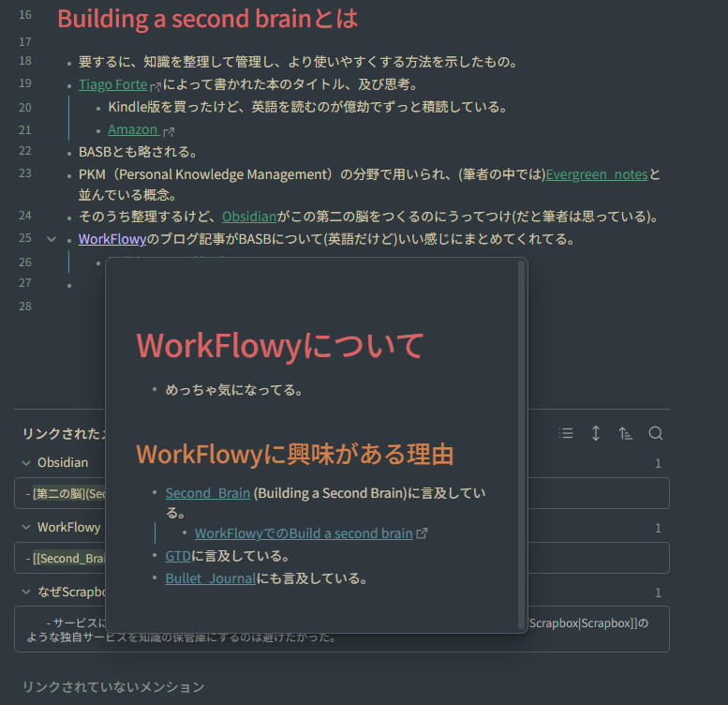Click the 要するに、知識を整理して bullet line
Viewport: 728px width, 705px height.
[298, 62]
